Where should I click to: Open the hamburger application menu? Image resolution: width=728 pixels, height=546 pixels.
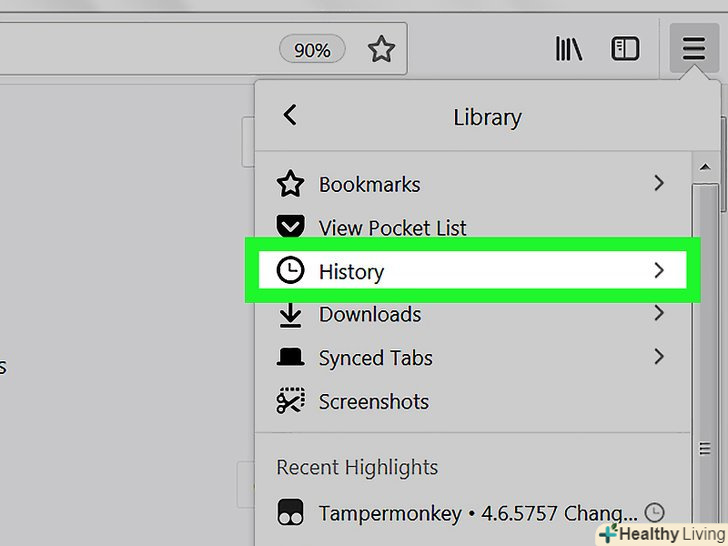click(693, 49)
